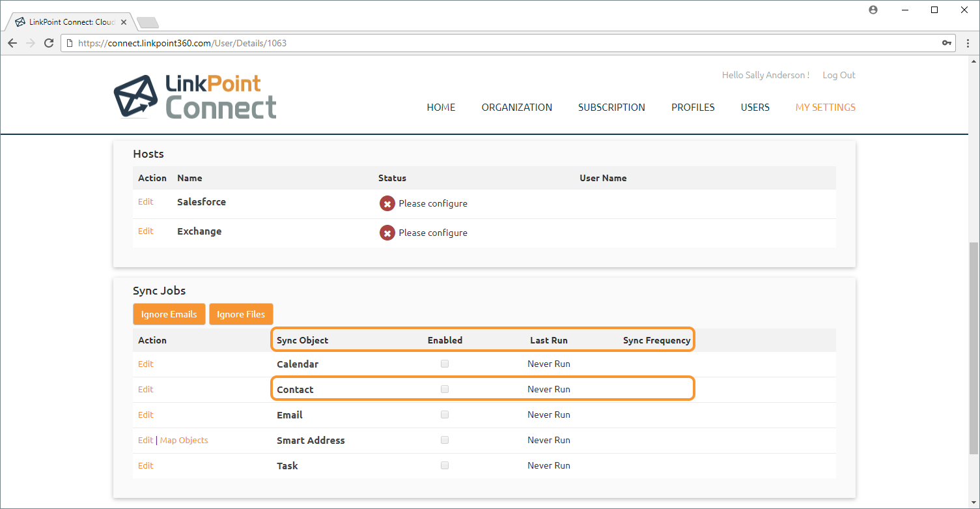Click Never Run value in the Email row
The width and height of the screenshot is (980, 509).
pos(549,414)
